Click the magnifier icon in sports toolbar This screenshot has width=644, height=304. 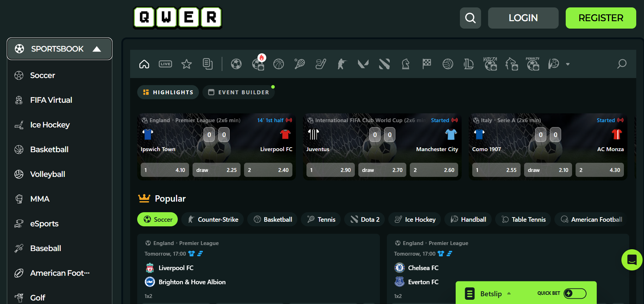point(621,64)
